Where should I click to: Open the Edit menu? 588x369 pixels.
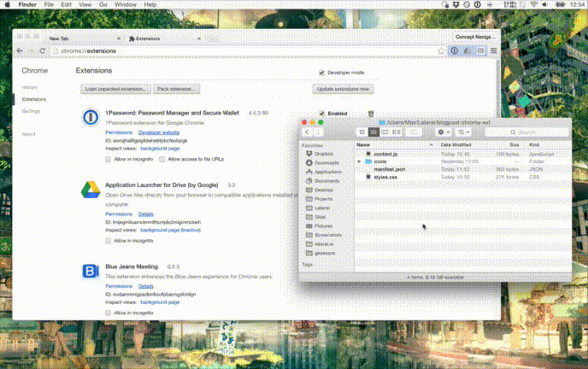click(66, 4)
